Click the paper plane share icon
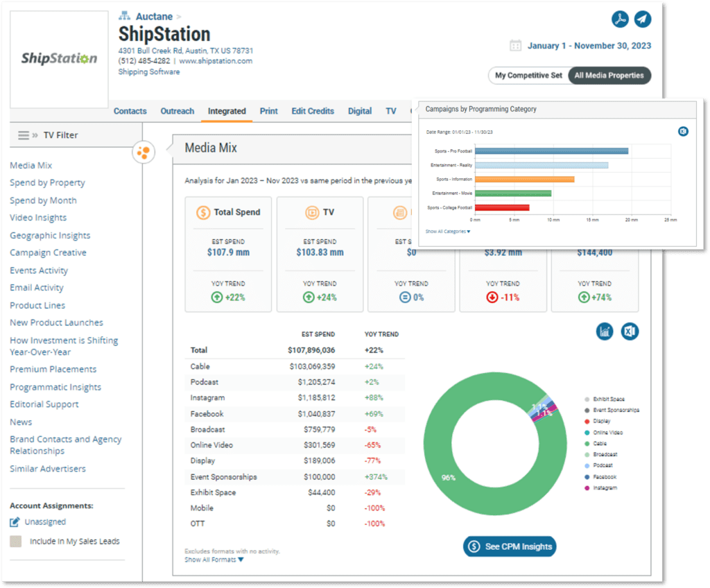710x588 pixels. click(x=643, y=19)
